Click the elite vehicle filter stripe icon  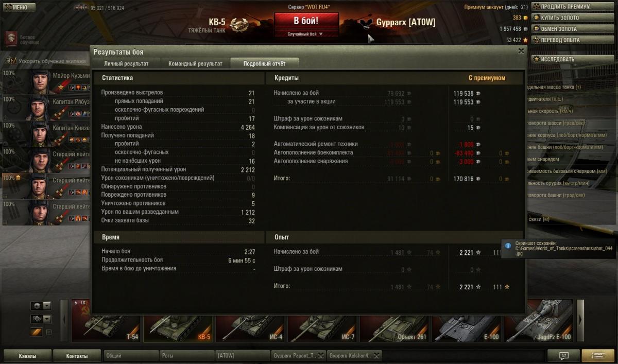(36, 332)
